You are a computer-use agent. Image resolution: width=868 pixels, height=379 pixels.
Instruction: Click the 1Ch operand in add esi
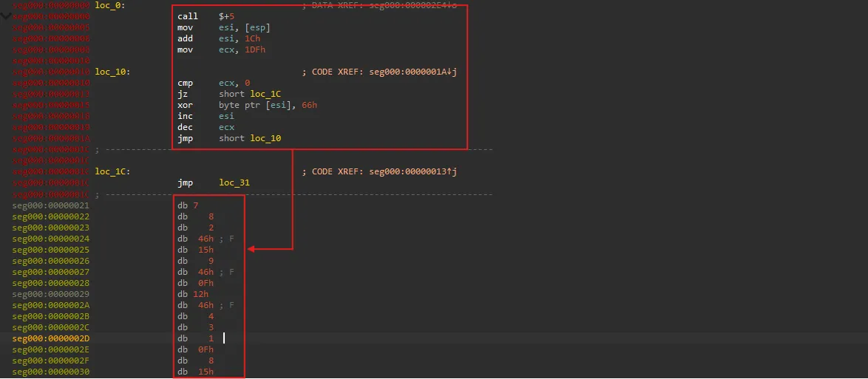[x=252, y=38]
